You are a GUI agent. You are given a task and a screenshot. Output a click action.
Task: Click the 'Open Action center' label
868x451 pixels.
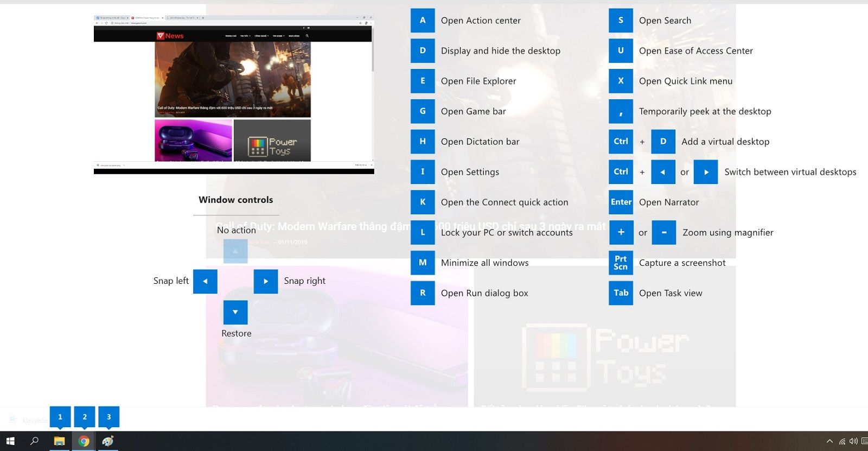tap(481, 21)
